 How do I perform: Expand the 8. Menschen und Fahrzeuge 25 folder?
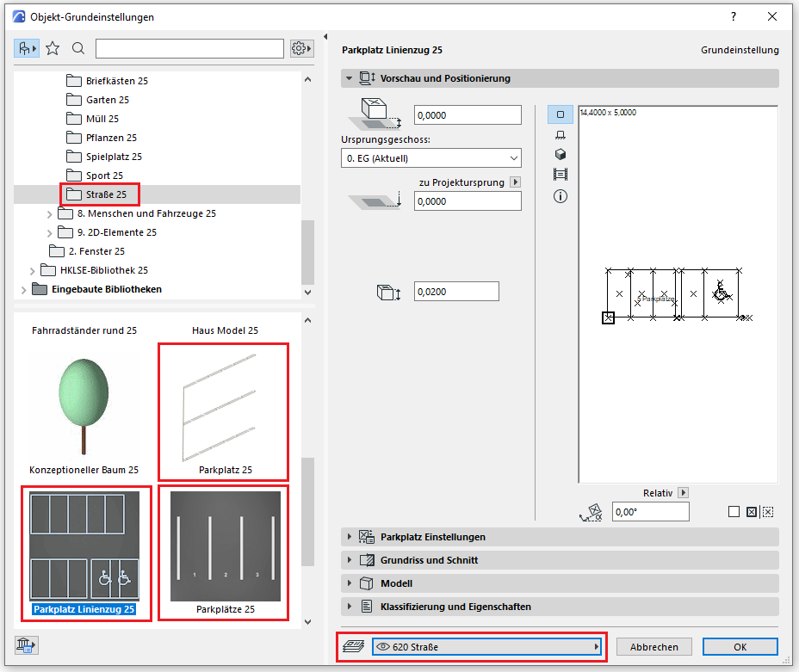point(49,213)
